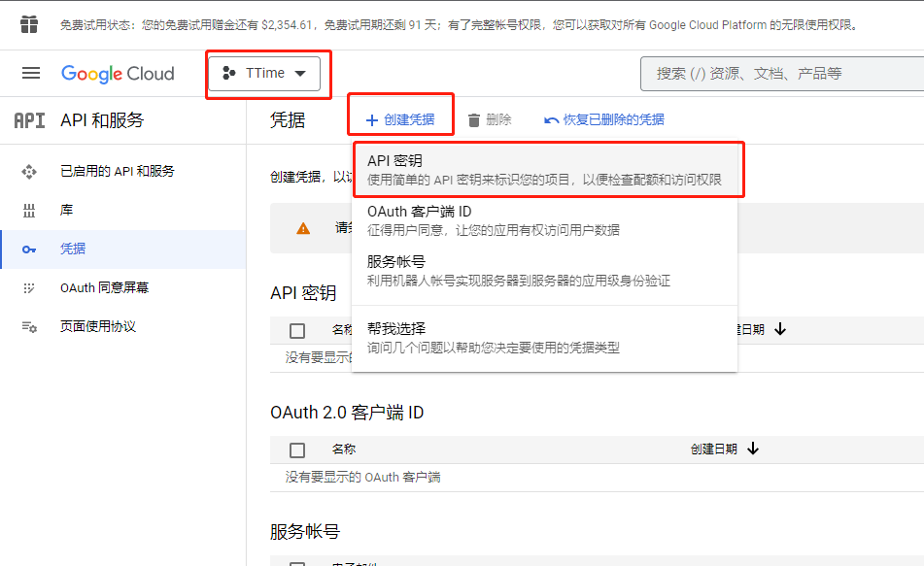Click the plus icon of 创建凭据
924x566 pixels.
tap(372, 120)
